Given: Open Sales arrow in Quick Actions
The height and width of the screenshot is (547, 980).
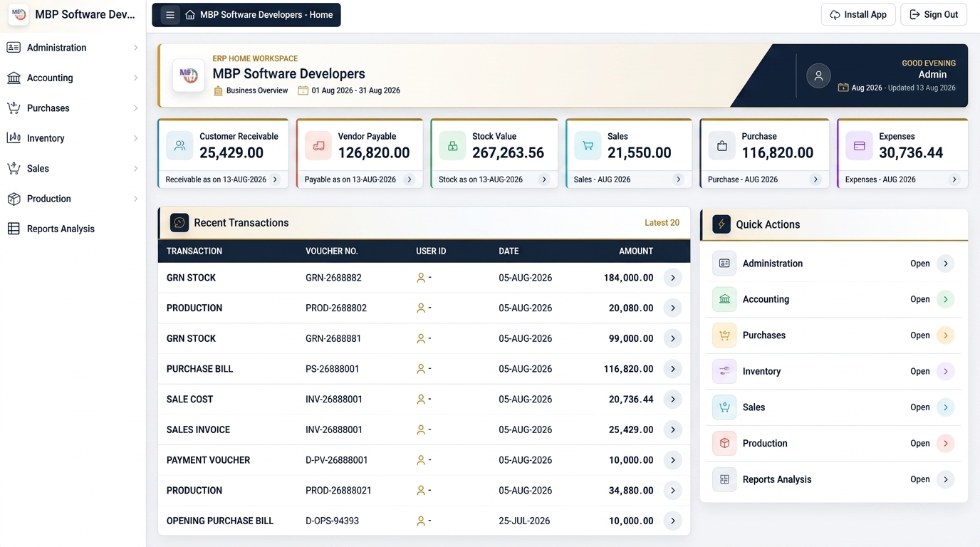Looking at the screenshot, I should click(x=945, y=407).
